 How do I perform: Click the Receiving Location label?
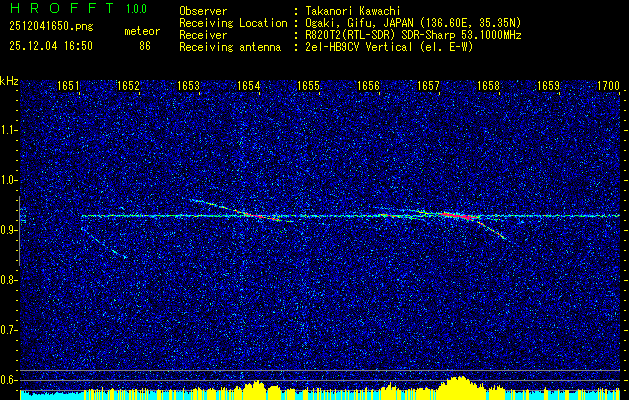233,23
